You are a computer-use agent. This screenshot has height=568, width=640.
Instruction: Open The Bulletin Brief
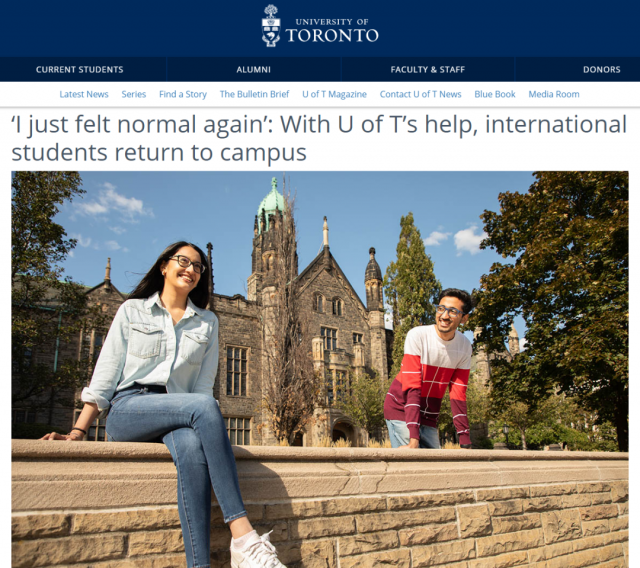pyautogui.click(x=254, y=94)
